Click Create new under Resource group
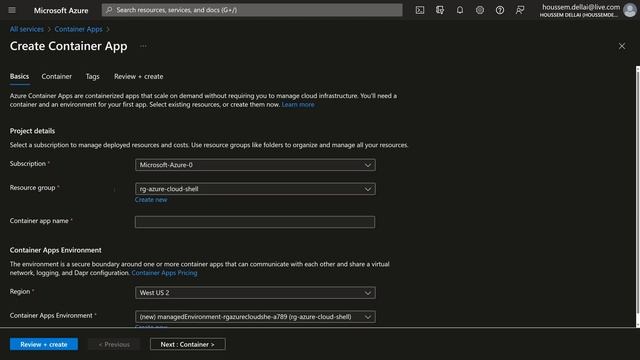Image resolution: width=640 pixels, height=360 pixels. click(151, 200)
